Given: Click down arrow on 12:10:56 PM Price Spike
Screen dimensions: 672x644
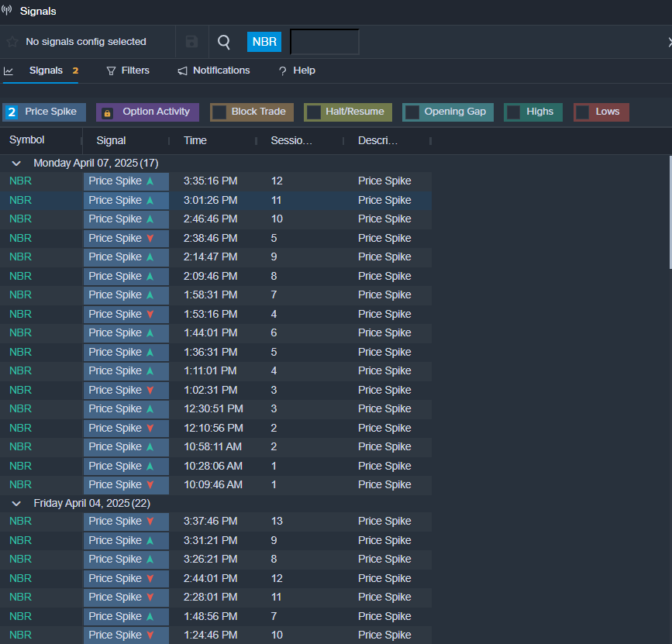Looking at the screenshot, I should click(x=150, y=428).
